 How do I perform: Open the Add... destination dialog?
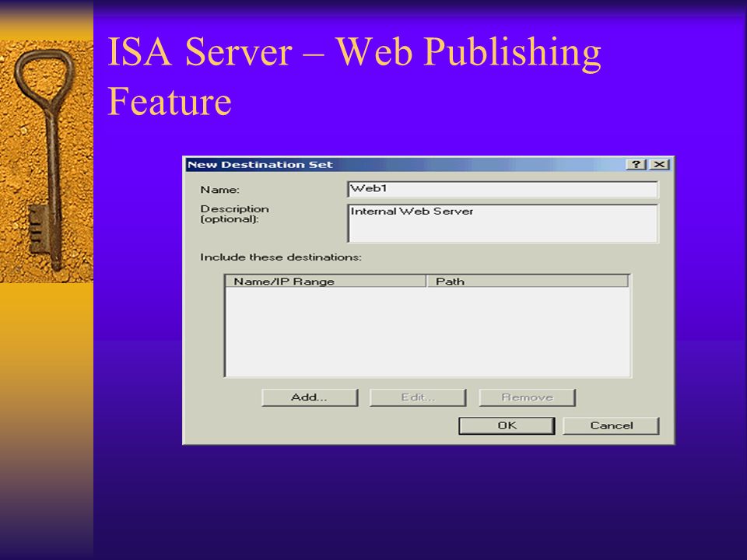tap(310, 397)
